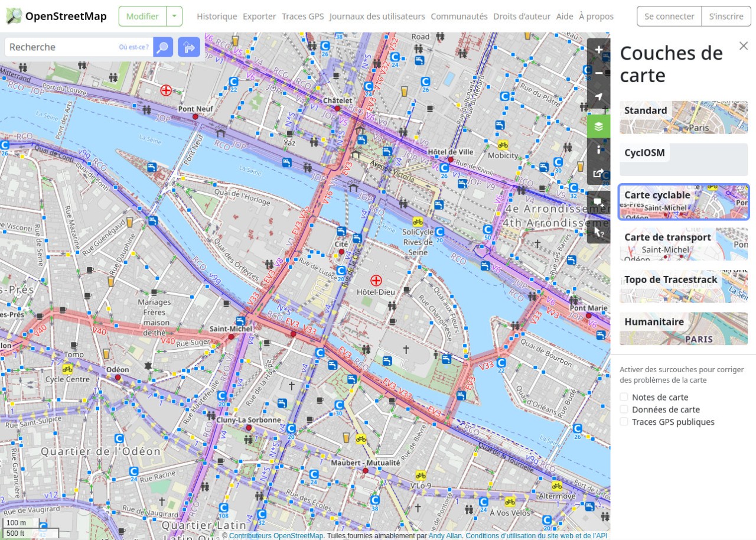
Task: Click the Hôtel de Ville station red dot
Action: tap(450, 160)
